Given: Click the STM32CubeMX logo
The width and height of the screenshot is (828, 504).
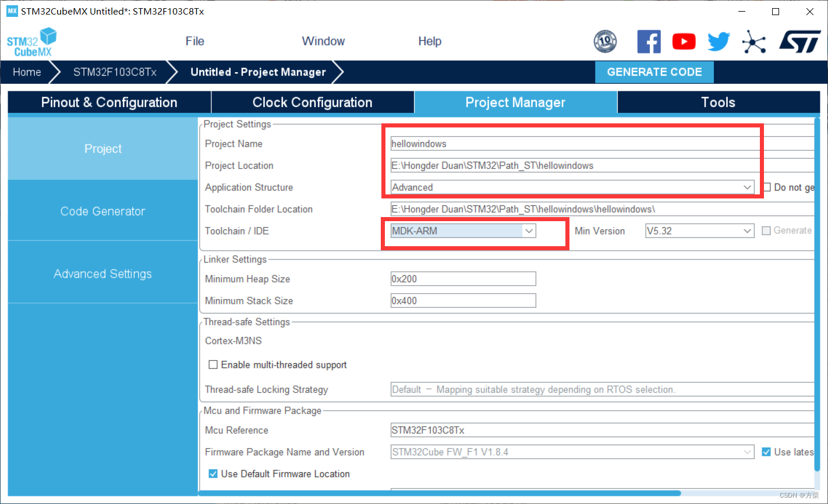Looking at the screenshot, I should [31, 41].
